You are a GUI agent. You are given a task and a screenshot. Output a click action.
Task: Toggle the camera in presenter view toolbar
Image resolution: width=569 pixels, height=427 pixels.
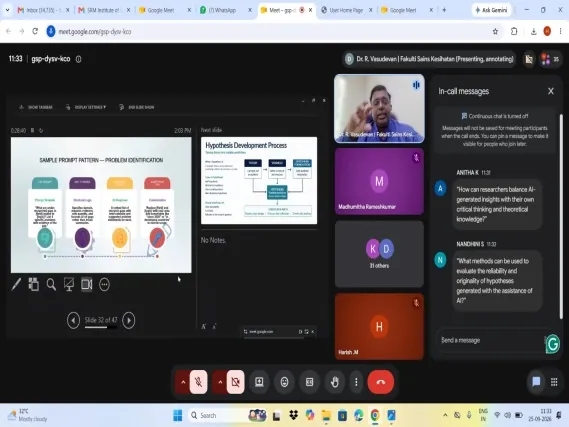(87, 284)
